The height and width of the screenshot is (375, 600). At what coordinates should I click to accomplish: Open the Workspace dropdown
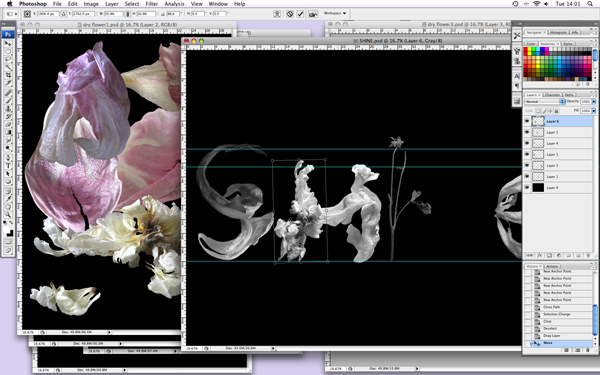pyautogui.click(x=335, y=13)
